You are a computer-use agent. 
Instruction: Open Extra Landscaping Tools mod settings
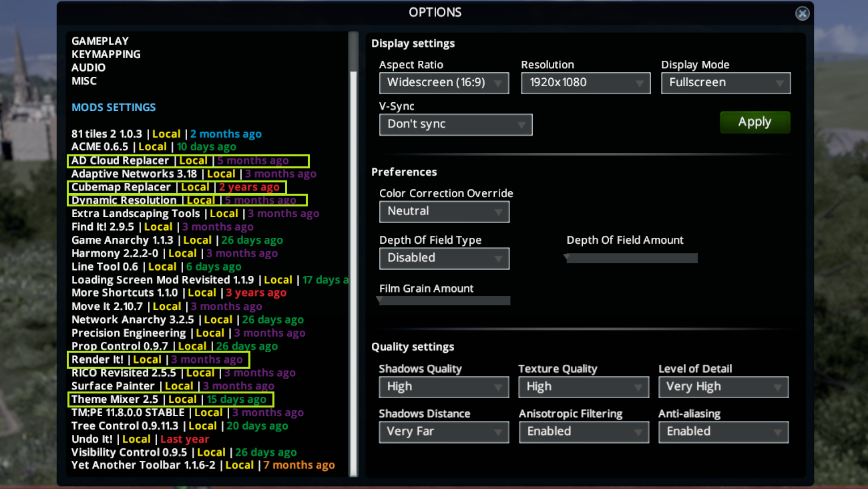[195, 214]
